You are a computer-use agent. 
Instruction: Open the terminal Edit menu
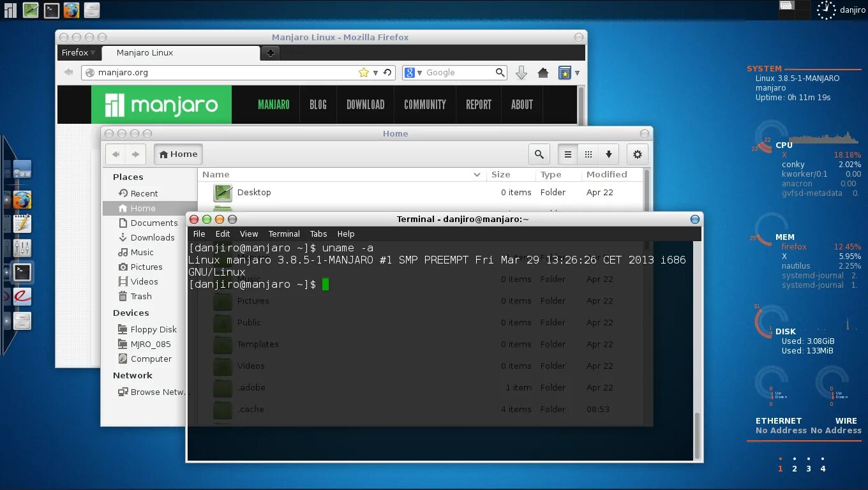(x=223, y=234)
